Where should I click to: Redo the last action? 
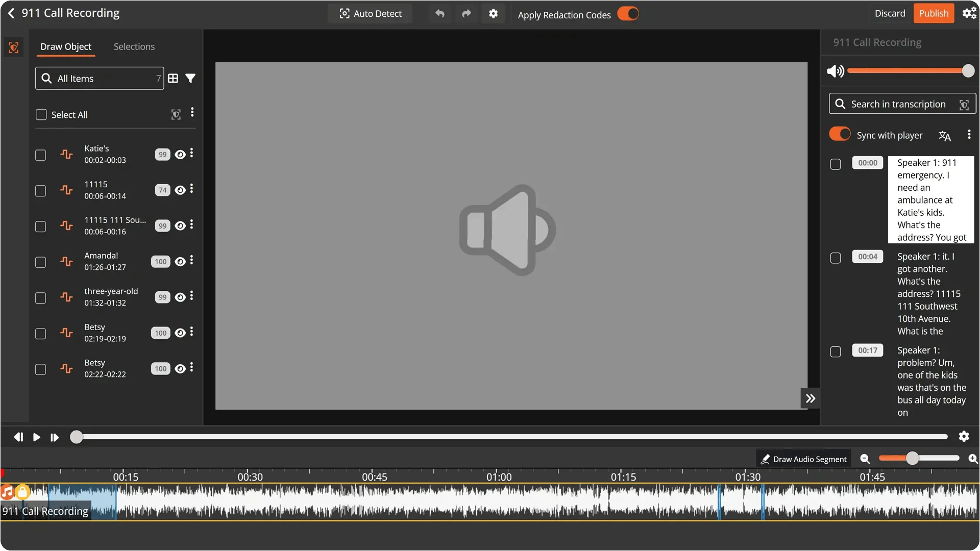(x=466, y=14)
